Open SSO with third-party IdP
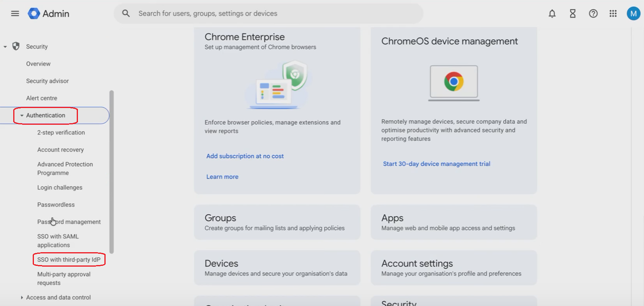The image size is (644, 306). pyautogui.click(x=69, y=260)
